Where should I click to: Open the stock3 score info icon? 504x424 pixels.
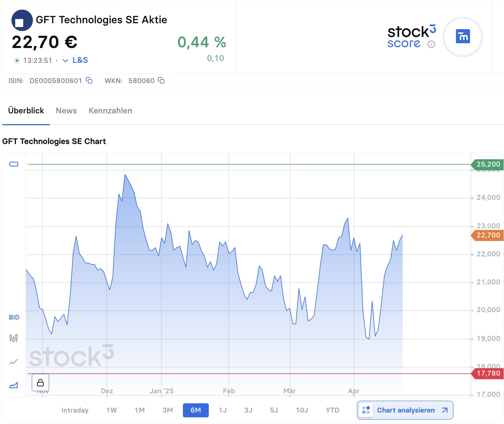tap(431, 44)
